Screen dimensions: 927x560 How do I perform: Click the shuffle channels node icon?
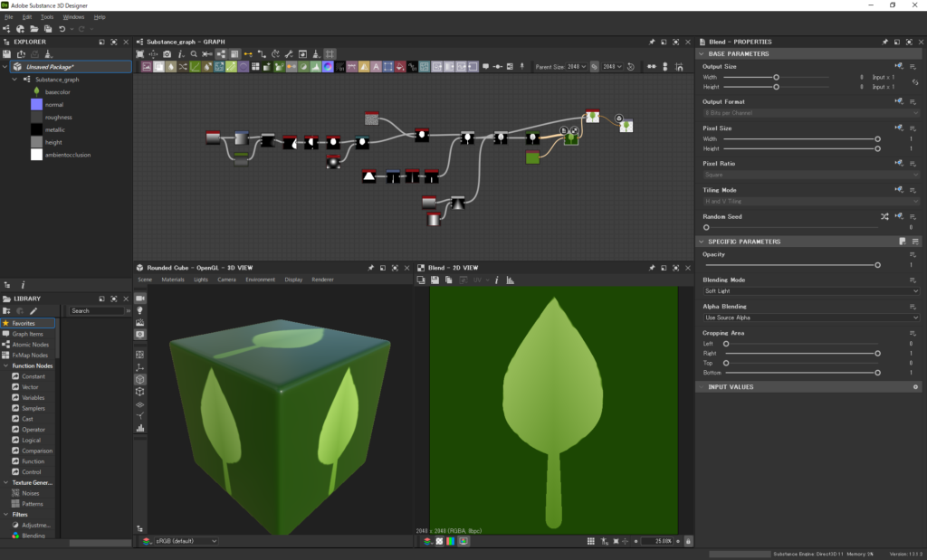tap(183, 67)
